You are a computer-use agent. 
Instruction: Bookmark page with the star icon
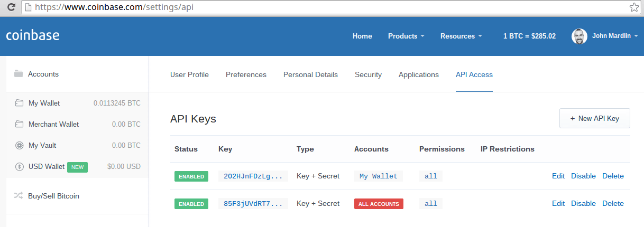coord(633,7)
